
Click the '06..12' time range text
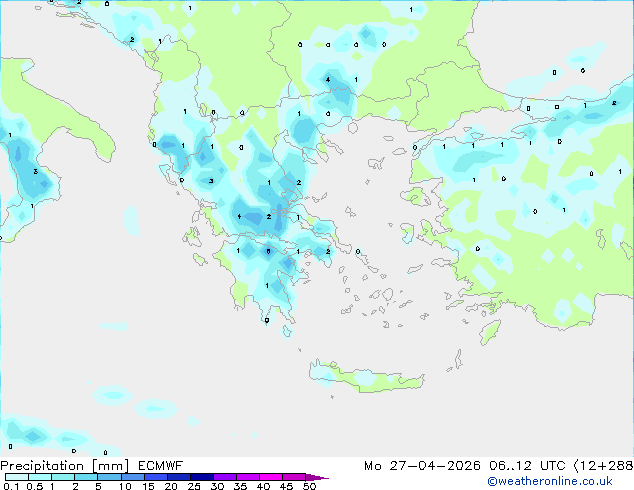click(x=511, y=466)
